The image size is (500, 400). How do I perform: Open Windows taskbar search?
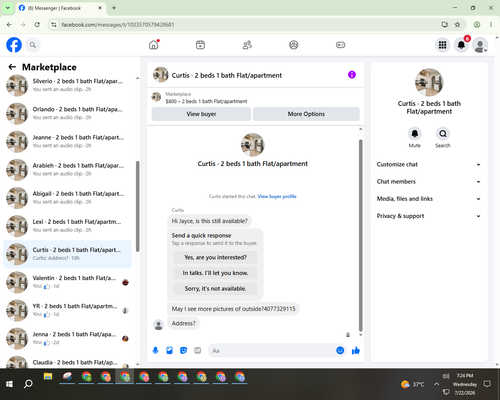[x=28, y=384]
